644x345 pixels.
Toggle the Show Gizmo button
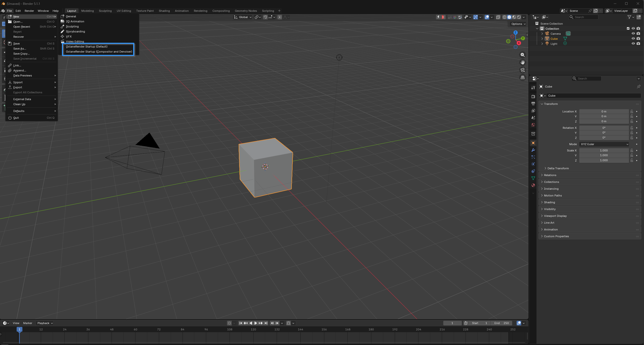click(475, 17)
